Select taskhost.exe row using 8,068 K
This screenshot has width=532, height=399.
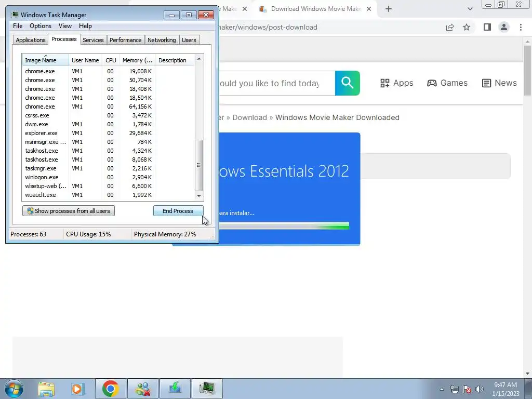tap(108, 159)
